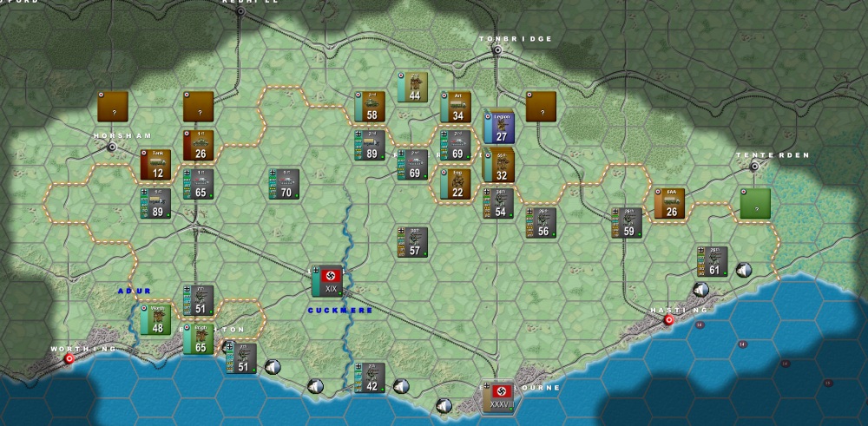Select British infantry unit with strength 44
Viewport: 868px width, 426px height.
tap(412, 87)
